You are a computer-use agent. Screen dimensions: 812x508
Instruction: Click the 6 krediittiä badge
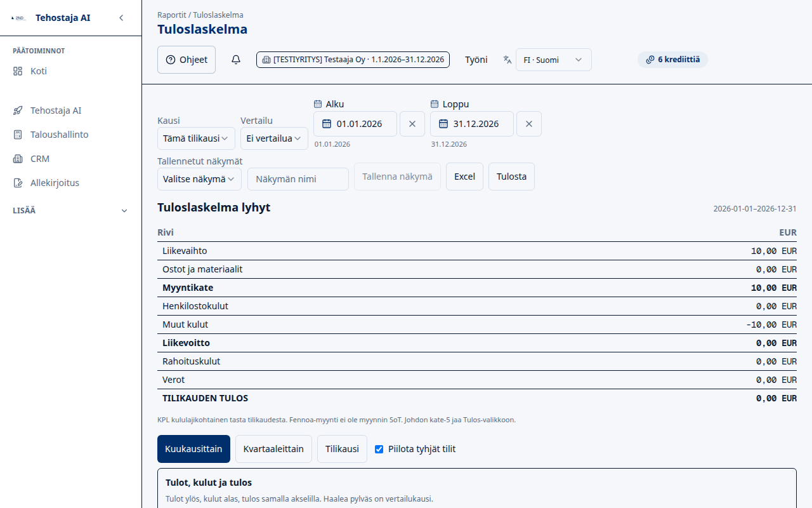click(672, 60)
